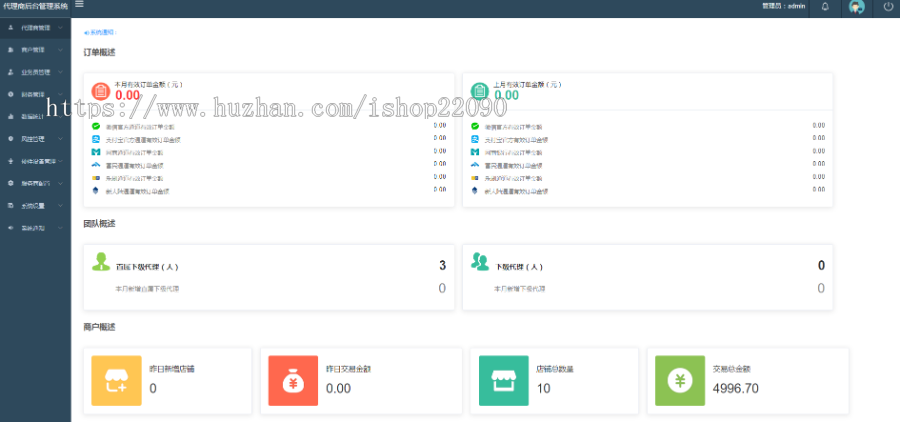Click the 商户概述 section heading
Screen dimensions: 900x422
99,327
